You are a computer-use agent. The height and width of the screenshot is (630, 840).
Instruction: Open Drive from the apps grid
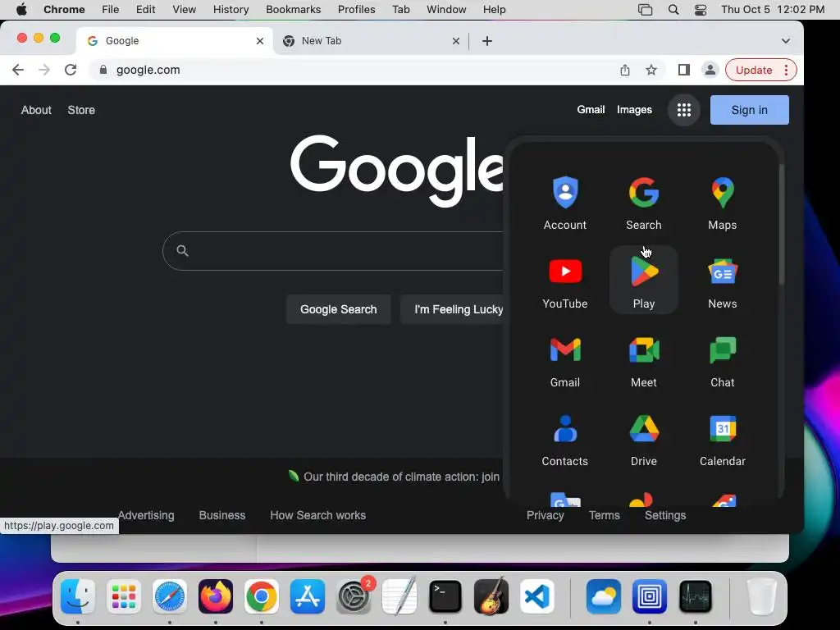[x=643, y=438]
